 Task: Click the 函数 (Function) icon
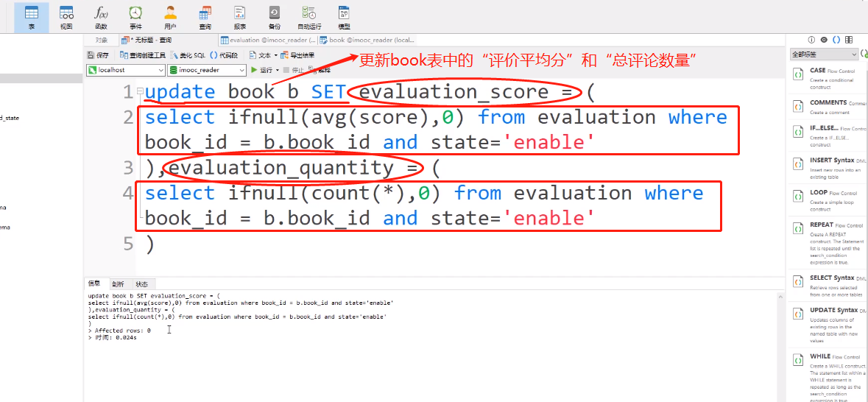pos(101,17)
